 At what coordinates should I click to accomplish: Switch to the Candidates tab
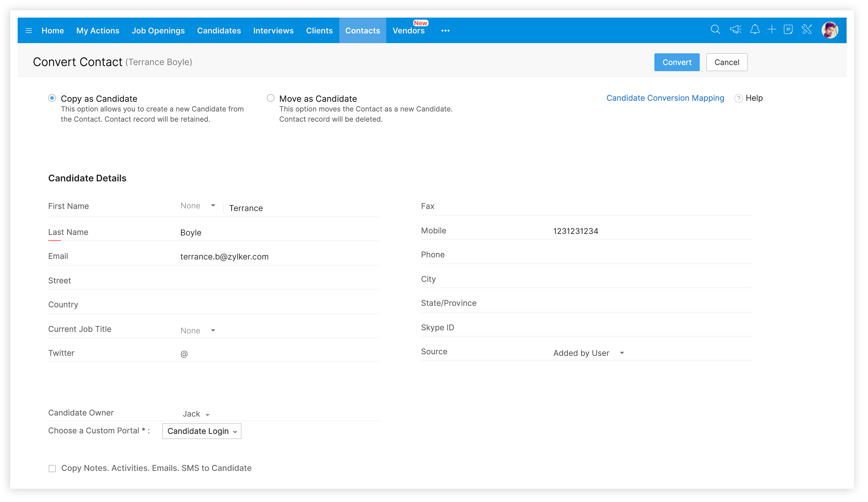tap(220, 31)
